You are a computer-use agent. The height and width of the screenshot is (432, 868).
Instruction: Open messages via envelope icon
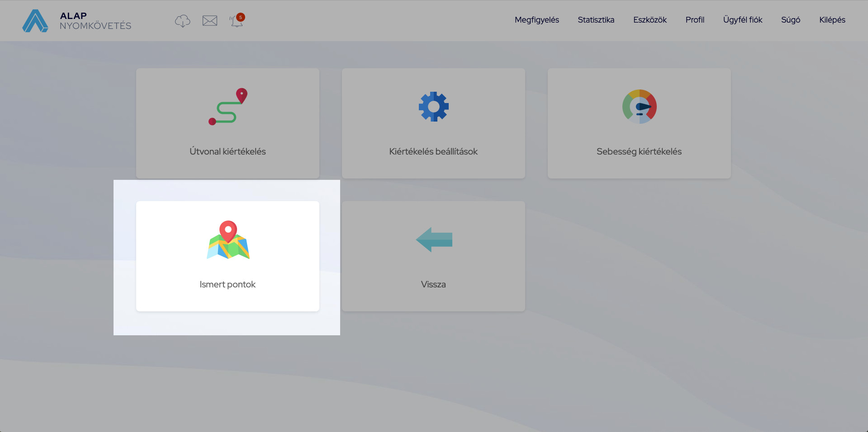(209, 21)
